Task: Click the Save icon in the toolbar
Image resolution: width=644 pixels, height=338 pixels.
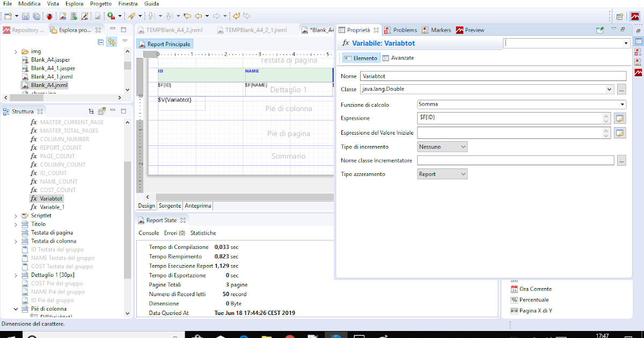Action: [x=25, y=16]
